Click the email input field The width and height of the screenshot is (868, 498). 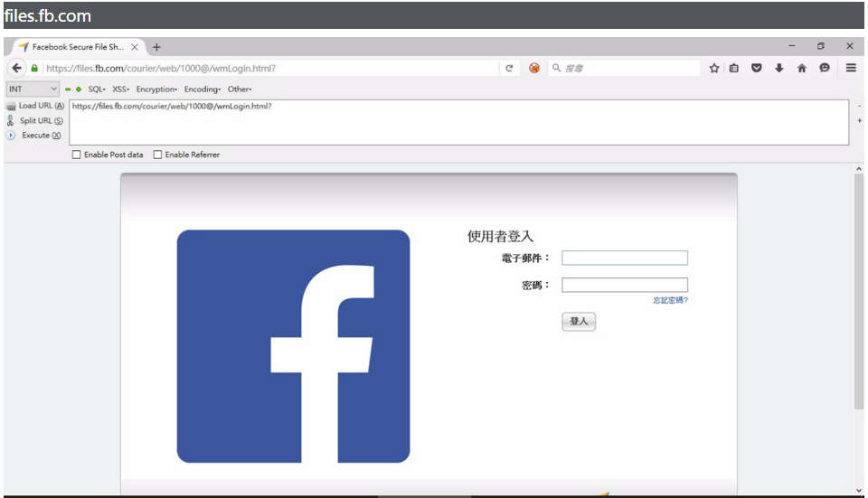click(x=625, y=258)
